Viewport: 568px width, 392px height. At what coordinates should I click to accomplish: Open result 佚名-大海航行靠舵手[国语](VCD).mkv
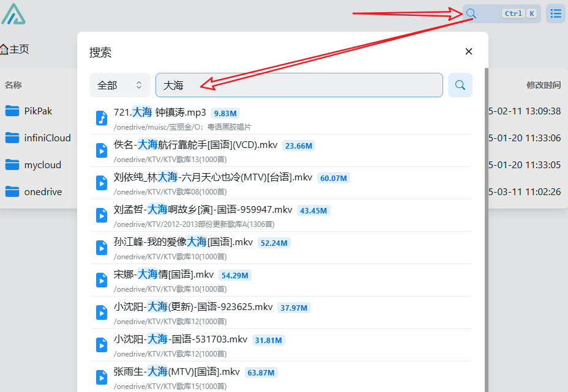(196, 145)
